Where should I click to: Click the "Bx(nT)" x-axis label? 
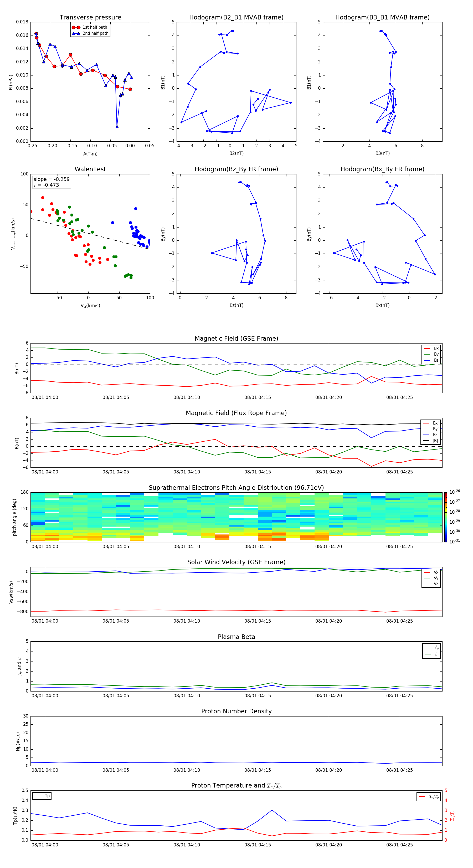click(382, 305)
